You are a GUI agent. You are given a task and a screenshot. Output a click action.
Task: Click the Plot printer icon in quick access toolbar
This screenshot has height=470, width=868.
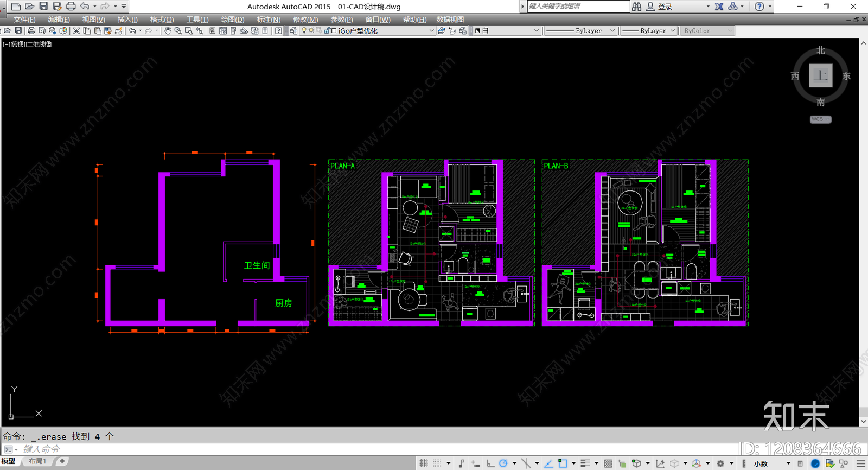[x=71, y=7]
